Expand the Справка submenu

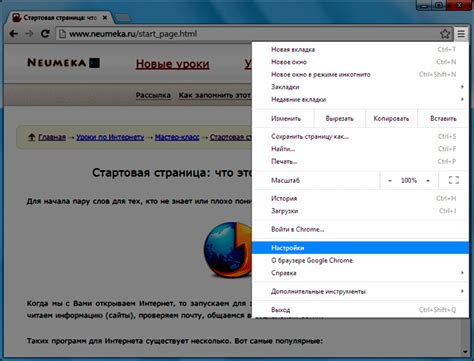click(360, 273)
